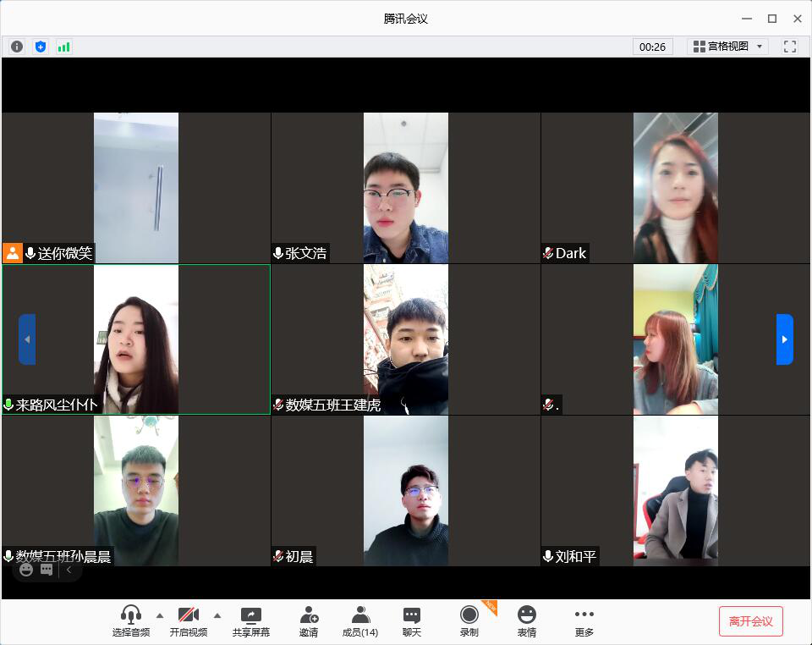Viewport: 812px width, 645px height.
Task: Open the Members (成员) list
Action: pyautogui.click(x=360, y=621)
